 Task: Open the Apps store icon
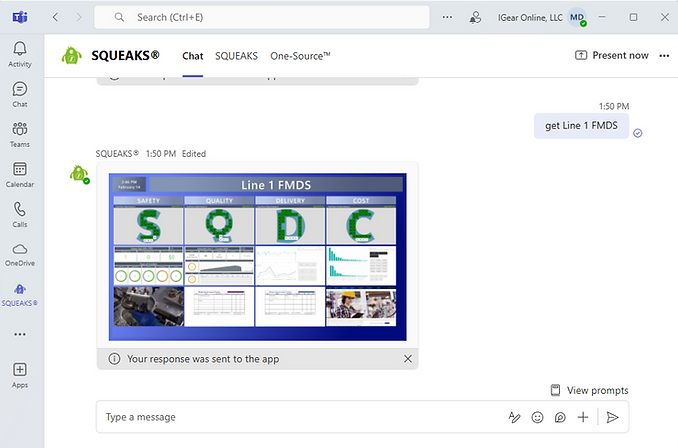point(20,375)
